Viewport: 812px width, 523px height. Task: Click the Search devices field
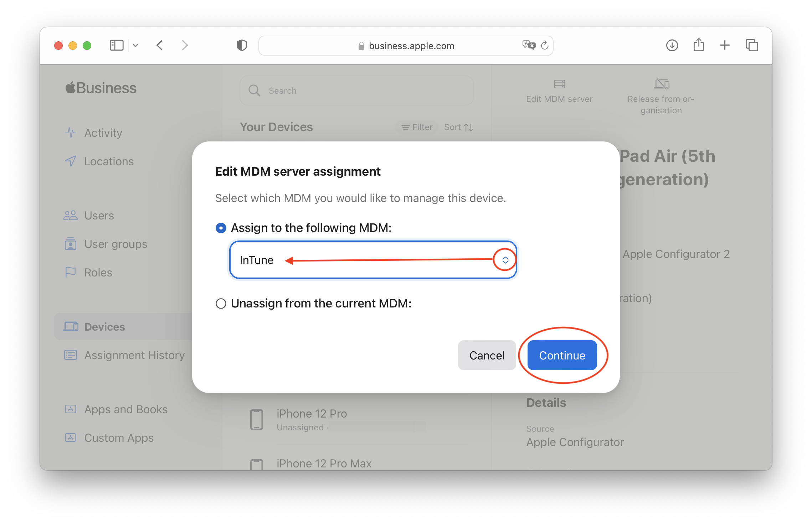tap(356, 91)
